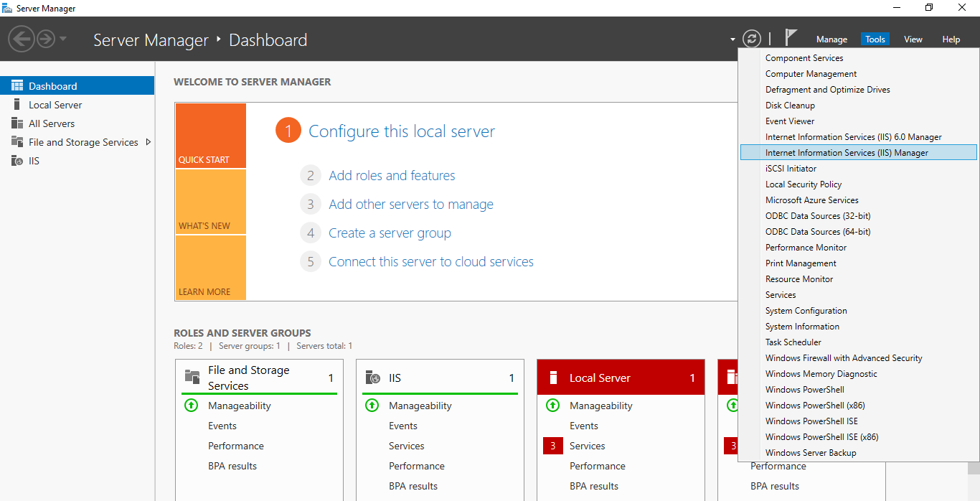Click the File and Storage Services tile icon
The height and width of the screenshot is (501, 980).
[x=192, y=378]
